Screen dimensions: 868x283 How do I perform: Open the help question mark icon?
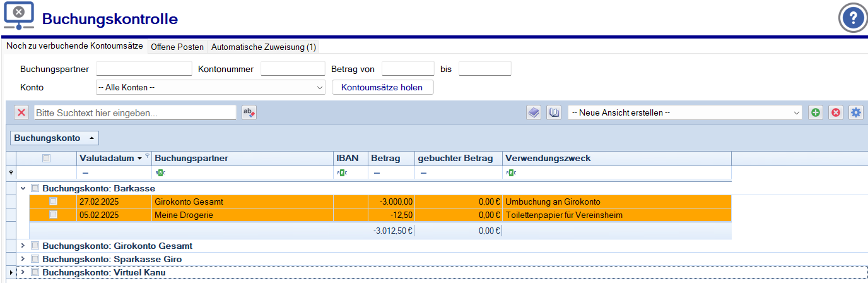pos(853,17)
